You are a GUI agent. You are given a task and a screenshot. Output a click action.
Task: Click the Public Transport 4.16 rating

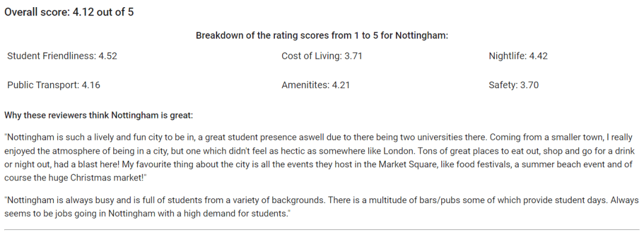click(x=54, y=85)
